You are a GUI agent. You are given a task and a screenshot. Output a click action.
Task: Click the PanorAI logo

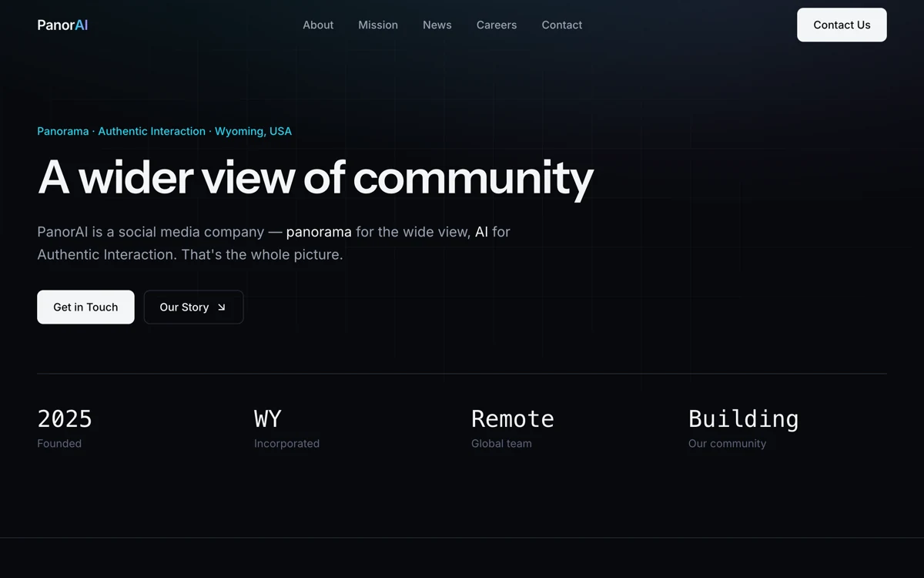point(62,25)
